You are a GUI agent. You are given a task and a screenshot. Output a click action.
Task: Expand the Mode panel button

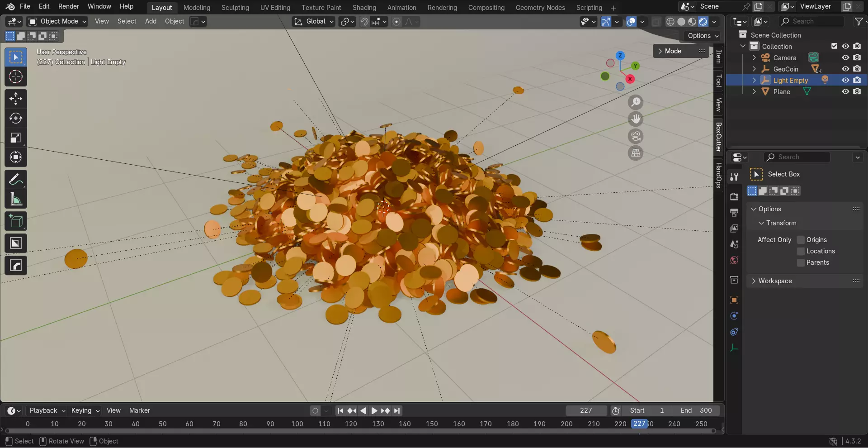(681, 51)
